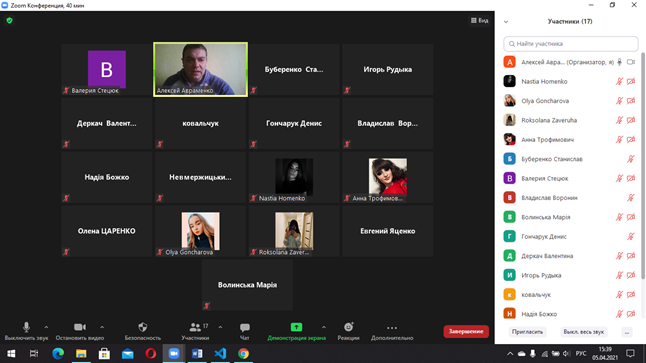This screenshot has width=646, height=363.
Task: Expand the arrow next to the microphone button
Action: [46, 327]
